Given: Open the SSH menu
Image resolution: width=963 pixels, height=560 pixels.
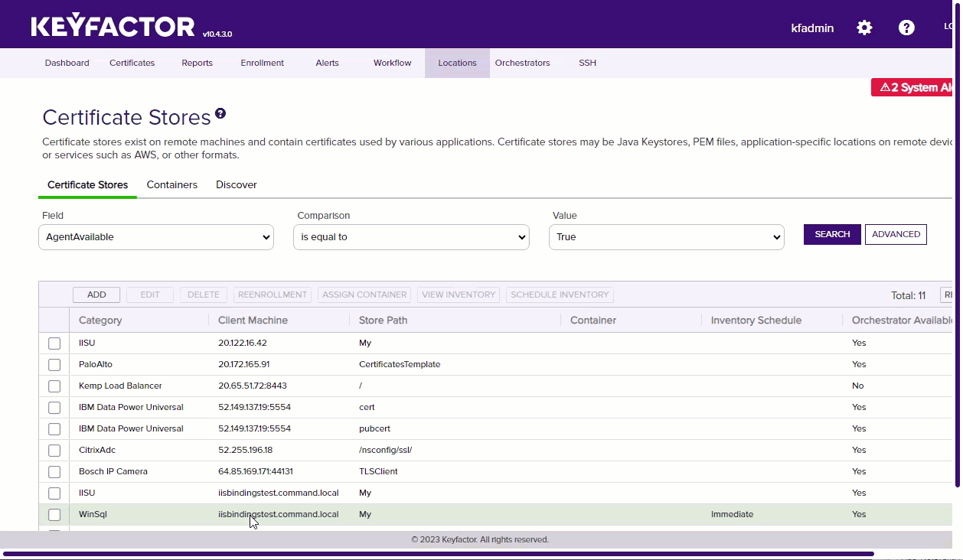Looking at the screenshot, I should (x=588, y=63).
